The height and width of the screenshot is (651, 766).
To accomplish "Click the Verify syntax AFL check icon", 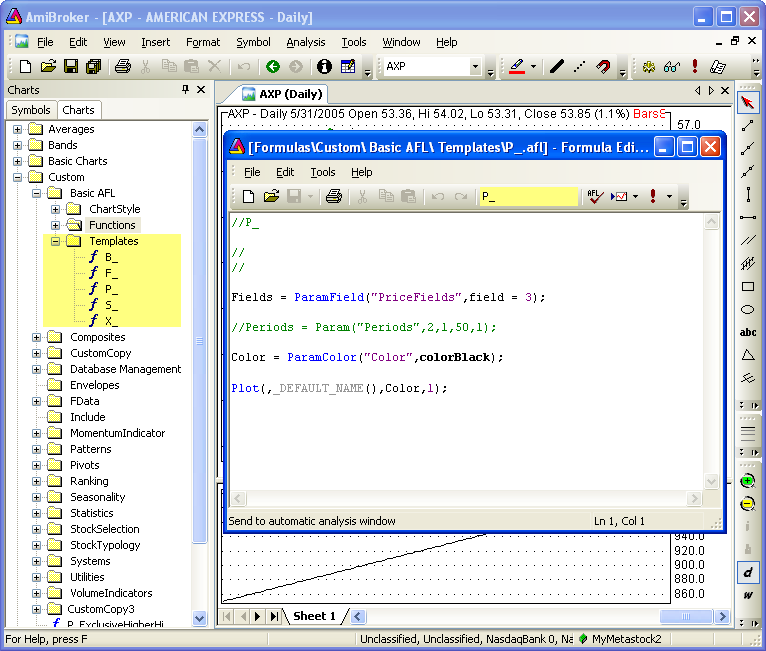I will pyautogui.click(x=595, y=197).
